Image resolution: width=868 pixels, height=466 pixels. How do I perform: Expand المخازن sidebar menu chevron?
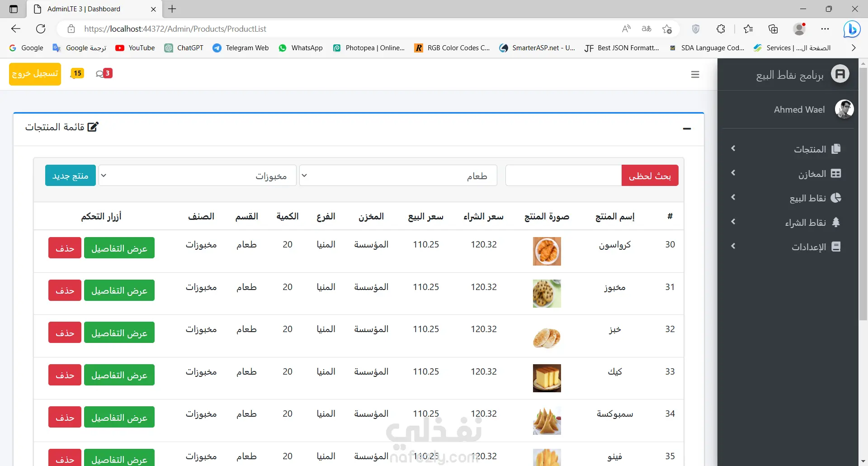[x=733, y=173]
